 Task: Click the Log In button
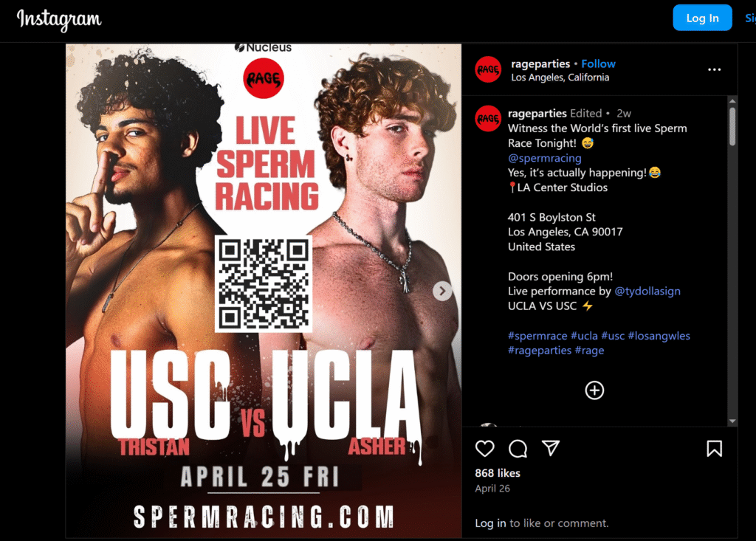point(703,18)
